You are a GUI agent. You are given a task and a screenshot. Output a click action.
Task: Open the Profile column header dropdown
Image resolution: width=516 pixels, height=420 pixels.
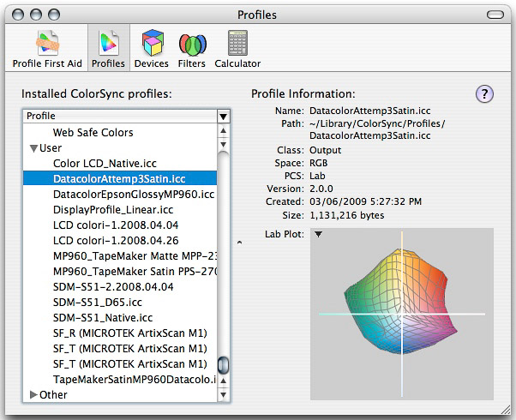tap(223, 116)
